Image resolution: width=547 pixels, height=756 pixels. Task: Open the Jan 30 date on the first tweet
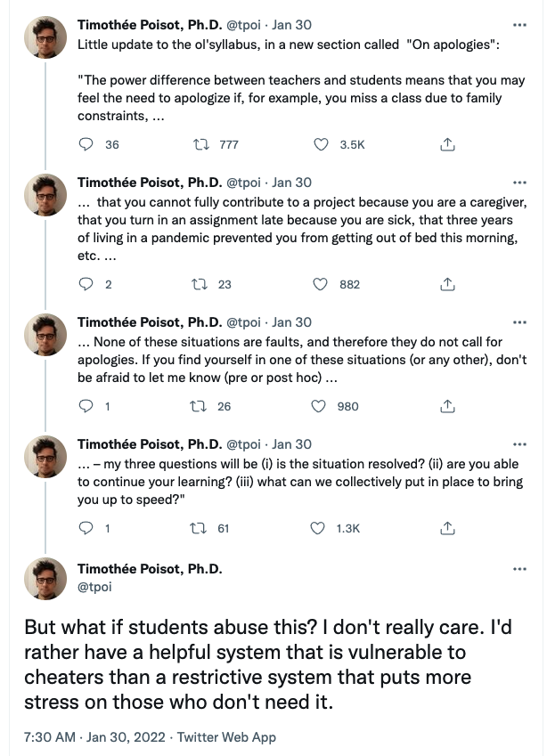292,24
